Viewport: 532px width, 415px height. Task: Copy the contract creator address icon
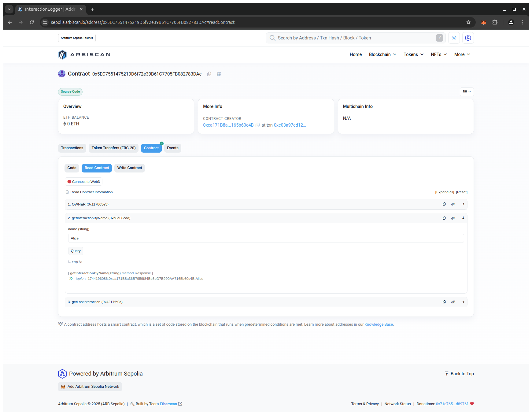click(257, 125)
